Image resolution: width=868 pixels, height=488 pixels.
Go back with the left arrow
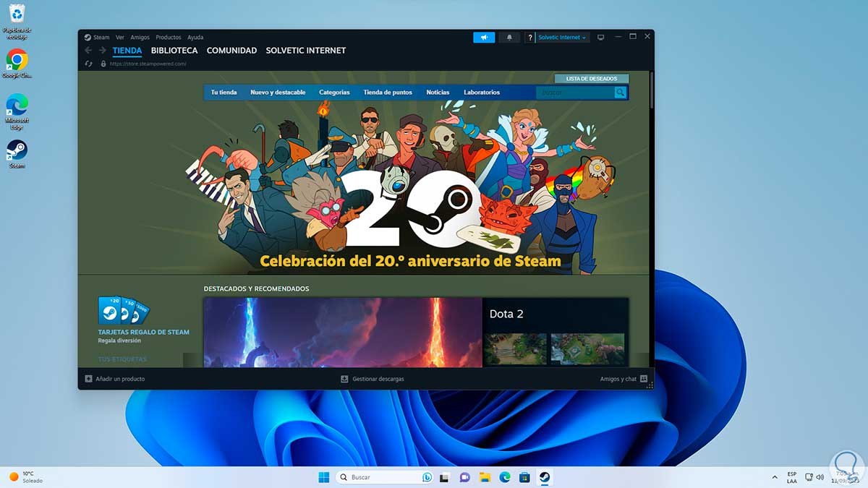pos(88,51)
